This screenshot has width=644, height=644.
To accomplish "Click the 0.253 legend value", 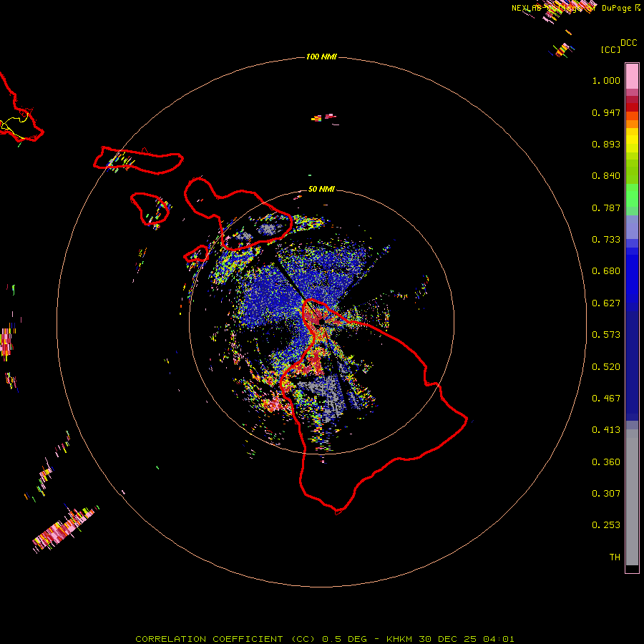I will coord(606,525).
